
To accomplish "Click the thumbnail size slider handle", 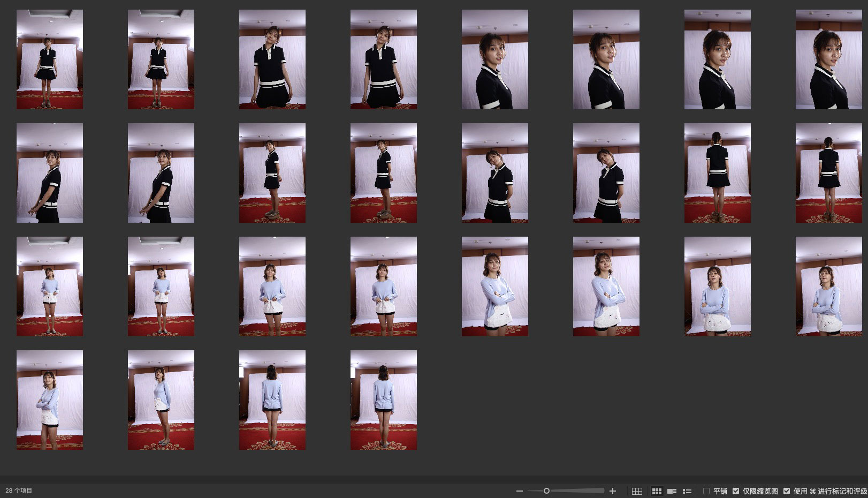I will point(546,491).
